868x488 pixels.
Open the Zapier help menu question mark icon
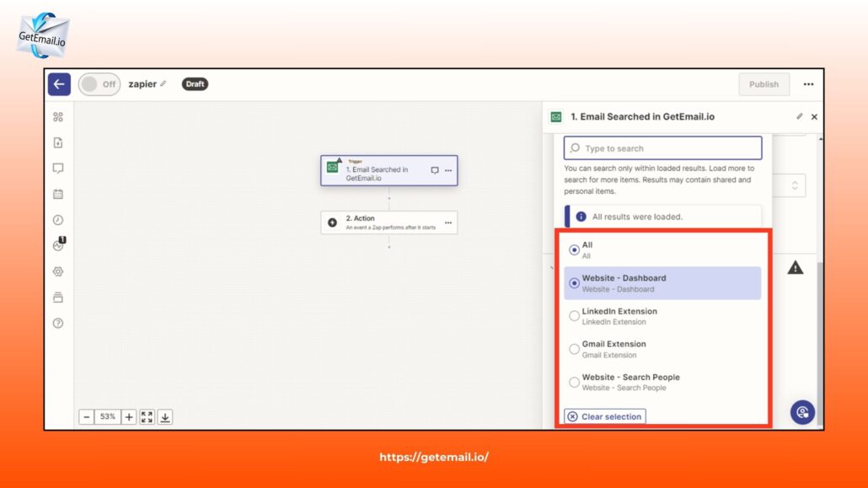57,323
